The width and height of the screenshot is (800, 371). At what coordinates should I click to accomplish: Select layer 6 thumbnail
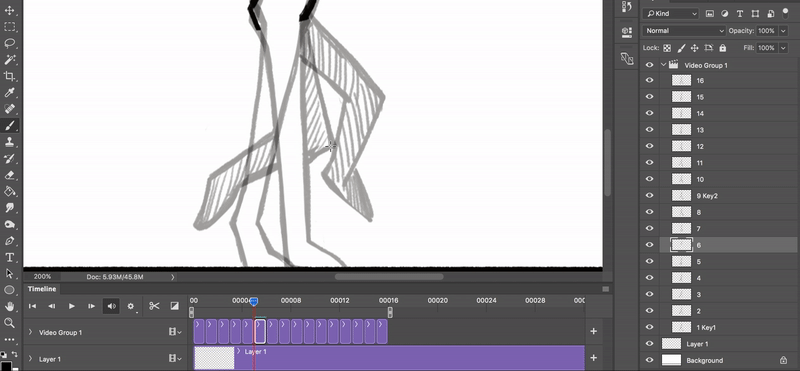point(681,245)
